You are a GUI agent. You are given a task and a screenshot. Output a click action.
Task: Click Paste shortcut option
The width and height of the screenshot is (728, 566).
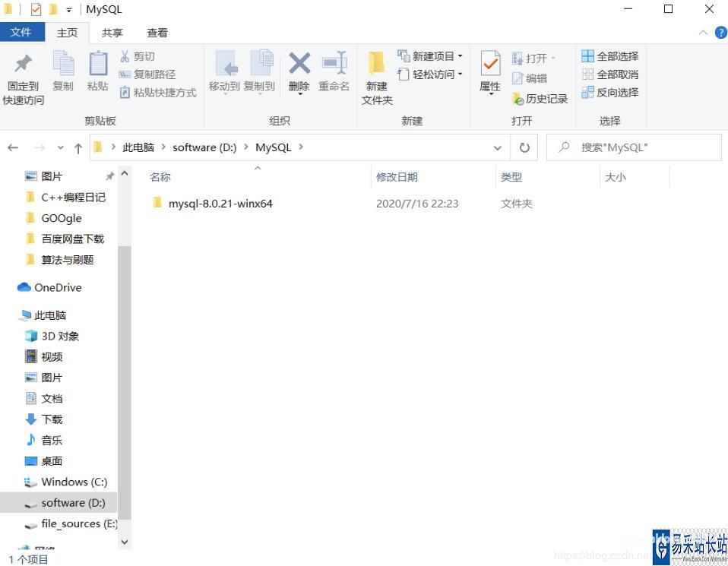pyautogui.click(x=158, y=93)
